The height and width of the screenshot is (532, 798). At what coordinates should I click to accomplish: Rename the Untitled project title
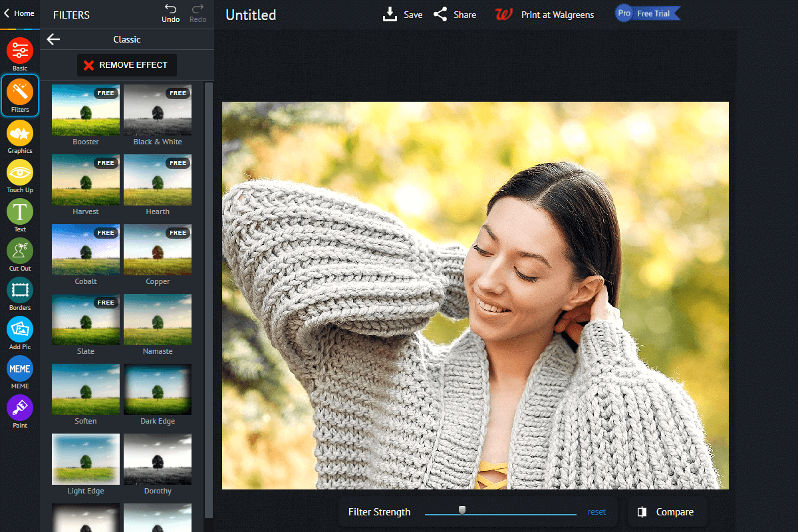pos(251,14)
